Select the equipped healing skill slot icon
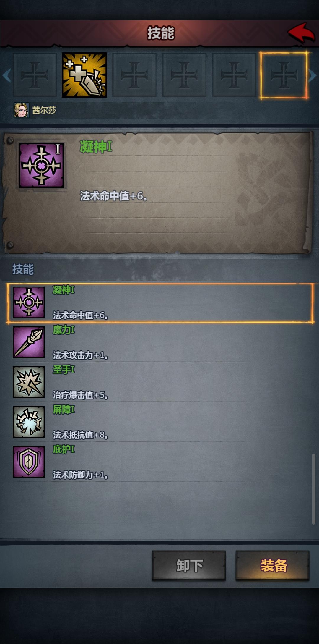319x644 pixels. [84, 75]
